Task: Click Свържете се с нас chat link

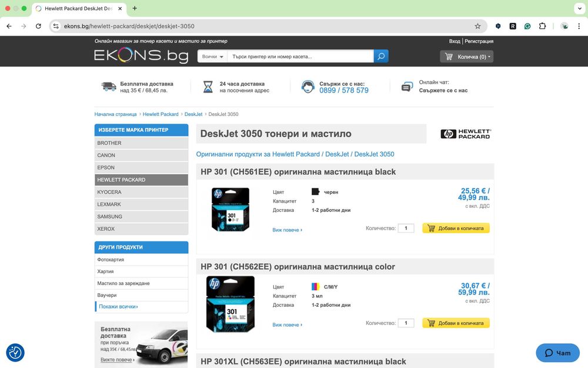Action: [443, 91]
